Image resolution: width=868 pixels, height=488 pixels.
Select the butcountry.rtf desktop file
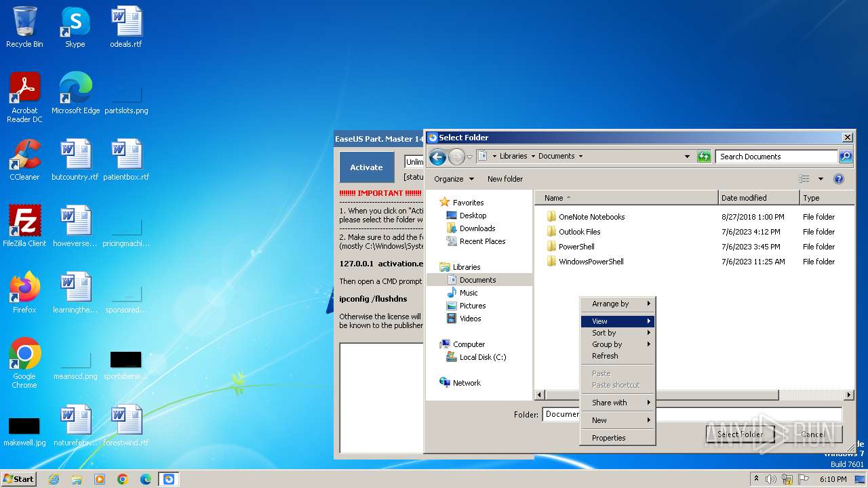tap(75, 160)
